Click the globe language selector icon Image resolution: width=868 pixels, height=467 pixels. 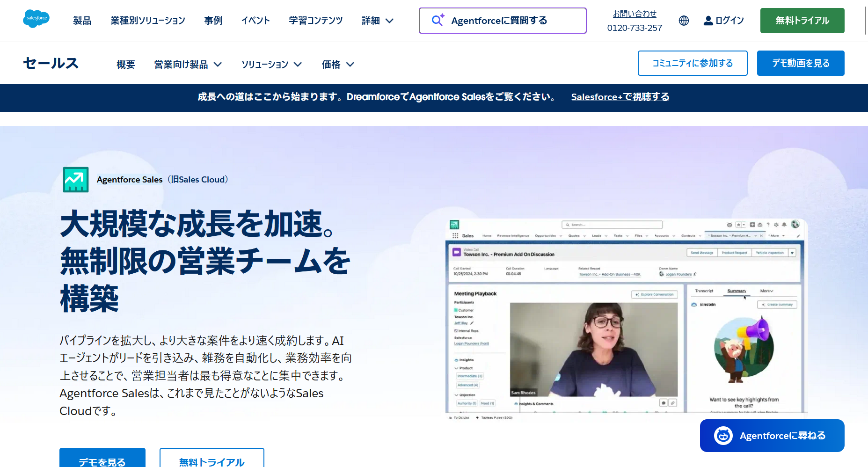coord(684,21)
